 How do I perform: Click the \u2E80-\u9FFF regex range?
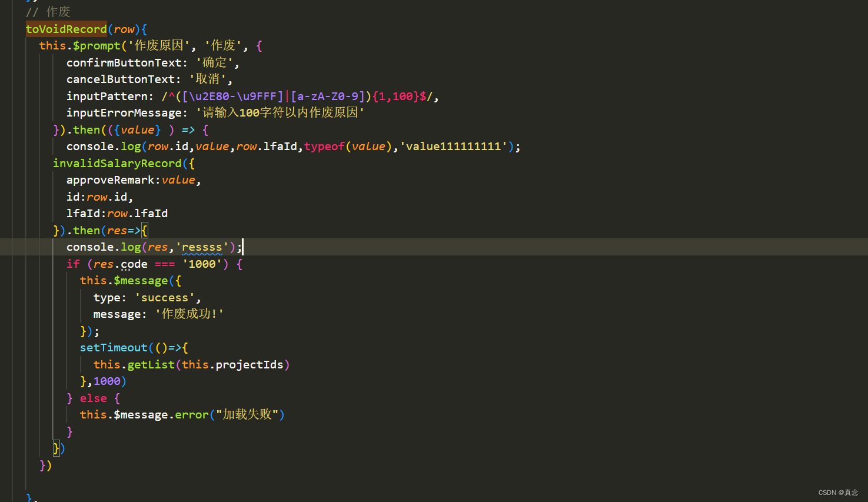[x=233, y=96]
